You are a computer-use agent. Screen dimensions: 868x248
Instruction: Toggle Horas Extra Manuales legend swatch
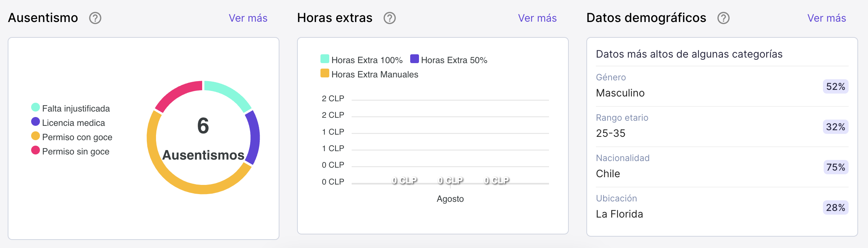(324, 73)
